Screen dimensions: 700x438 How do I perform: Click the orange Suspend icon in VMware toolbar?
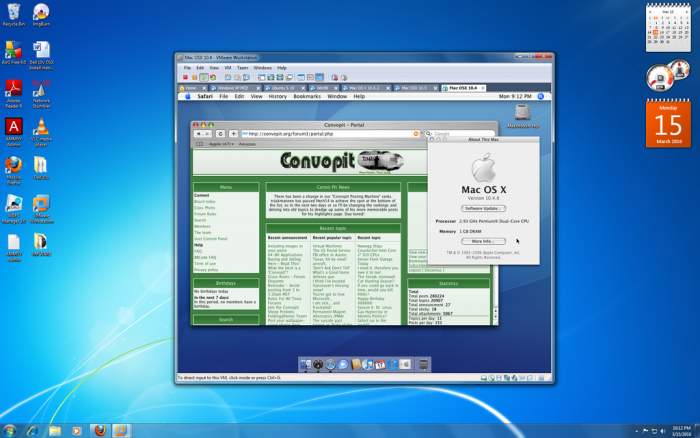pos(194,77)
